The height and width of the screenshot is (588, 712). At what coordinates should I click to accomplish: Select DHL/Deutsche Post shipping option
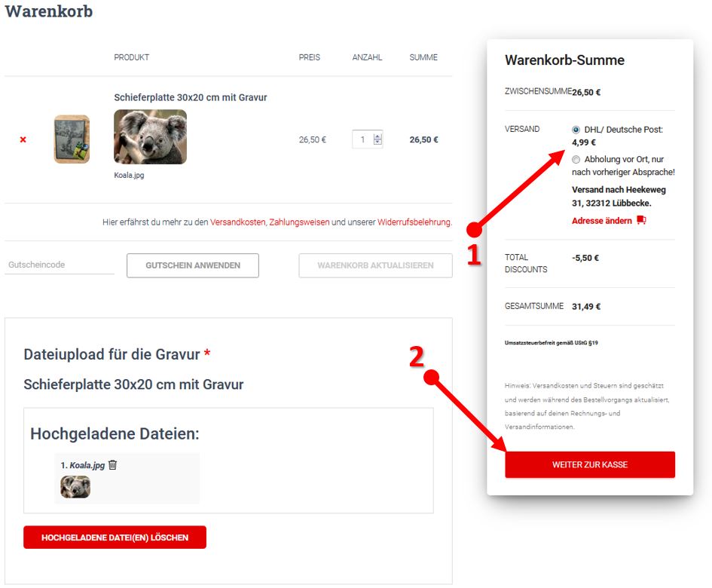(576, 130)
